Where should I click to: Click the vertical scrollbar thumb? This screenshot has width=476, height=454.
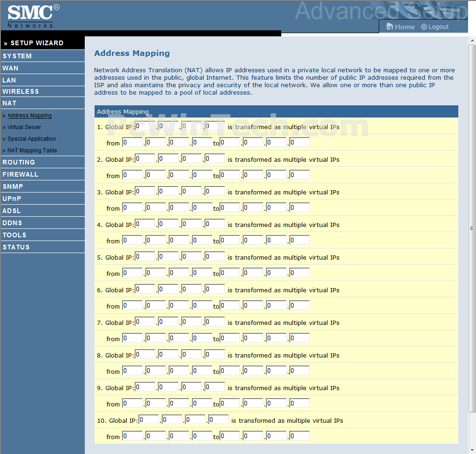click(472, 228)
